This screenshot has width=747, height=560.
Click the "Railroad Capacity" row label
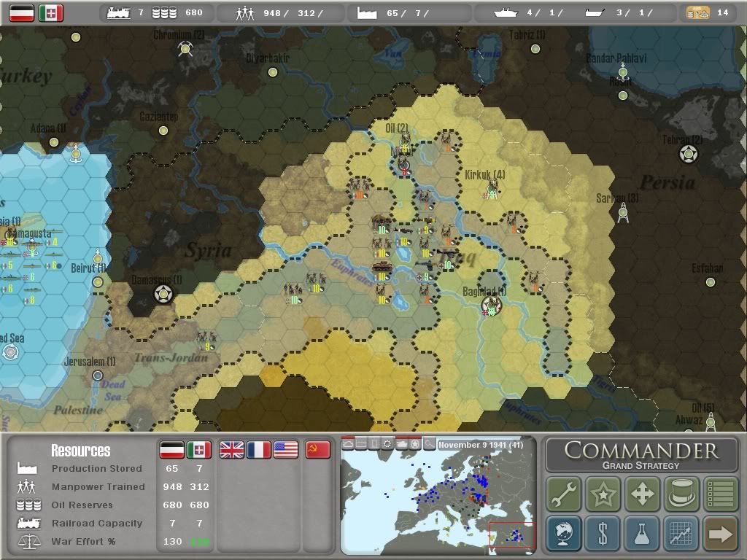[97, 523]
